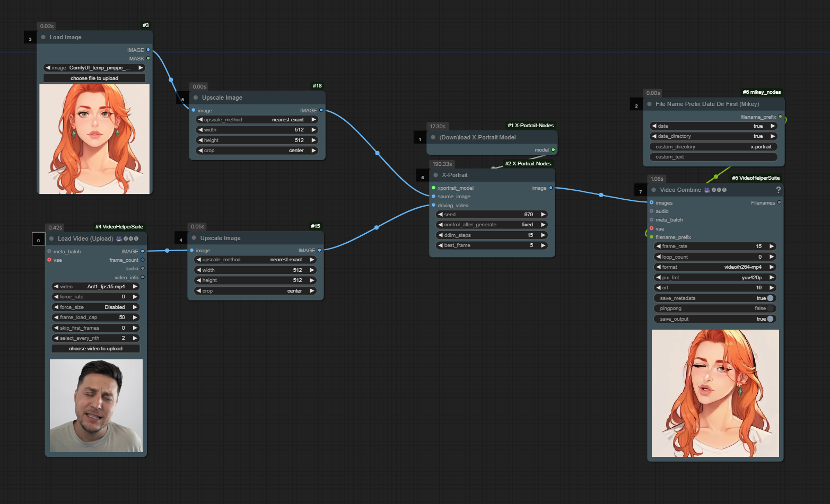
Task: Click the images input port on Video Combine
Action: [651, 202]
